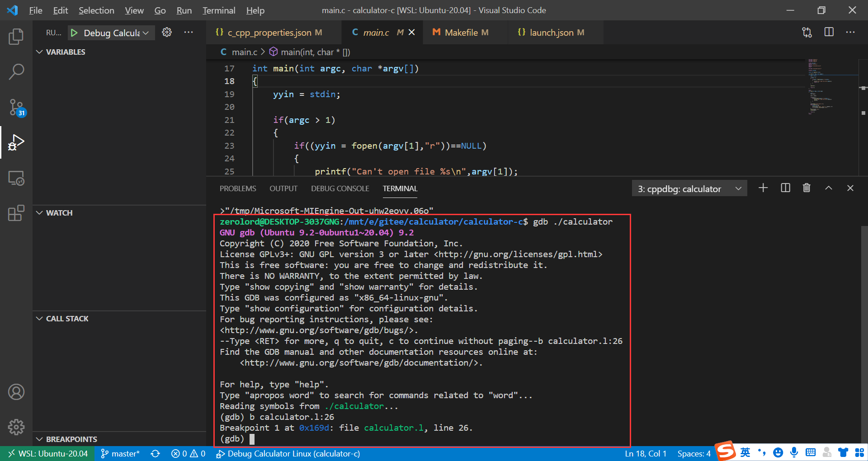Click the split terminal icon
This screenshot has width=868, height=461.
[785, 188]
